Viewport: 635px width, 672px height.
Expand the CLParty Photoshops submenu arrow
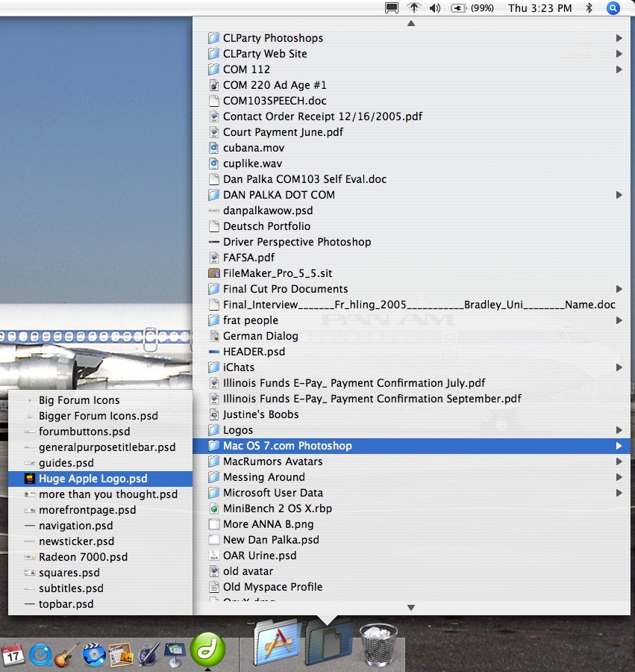pos(619,38)
